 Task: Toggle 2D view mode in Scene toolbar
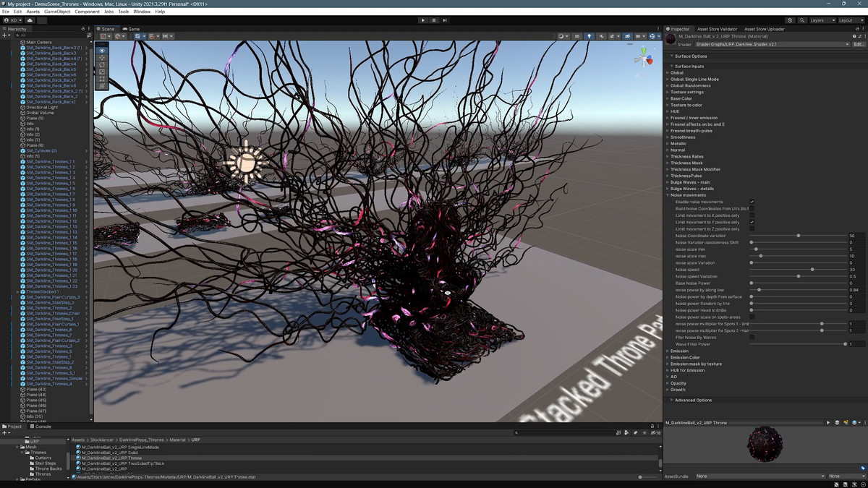(576, 36)
